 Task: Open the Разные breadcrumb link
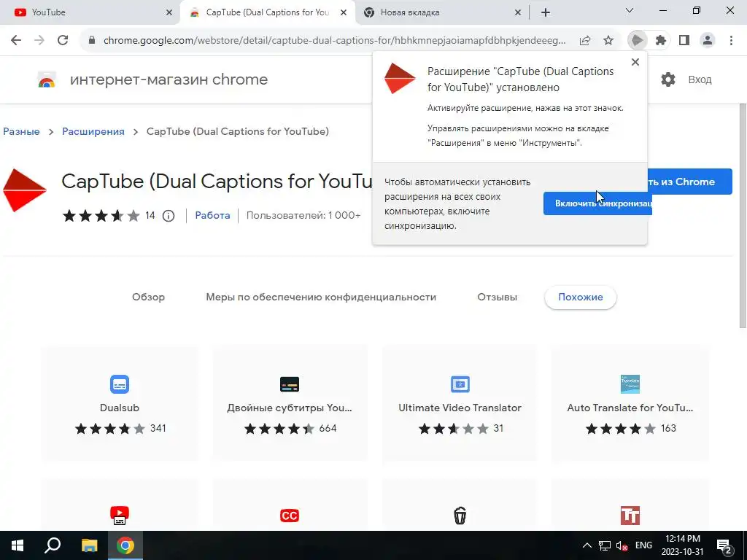[21, 131]
